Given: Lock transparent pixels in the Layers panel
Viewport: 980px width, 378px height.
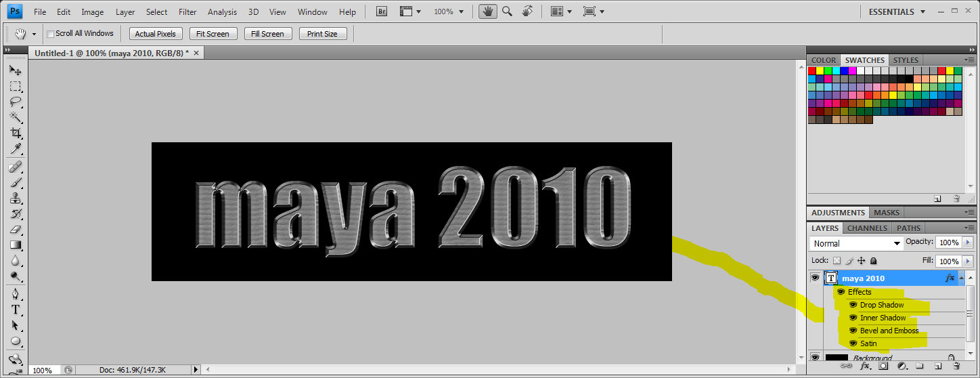Looking at the screenshot, I should pos(837,261).
